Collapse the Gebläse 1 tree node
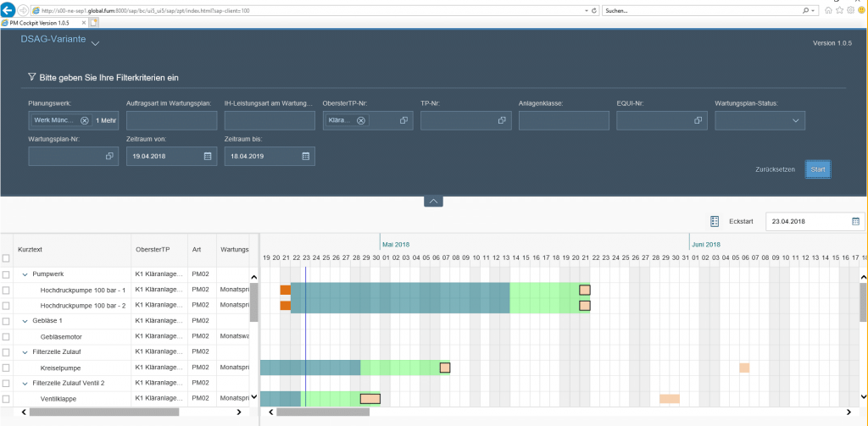The image size is (868, 426). [25, 321]
